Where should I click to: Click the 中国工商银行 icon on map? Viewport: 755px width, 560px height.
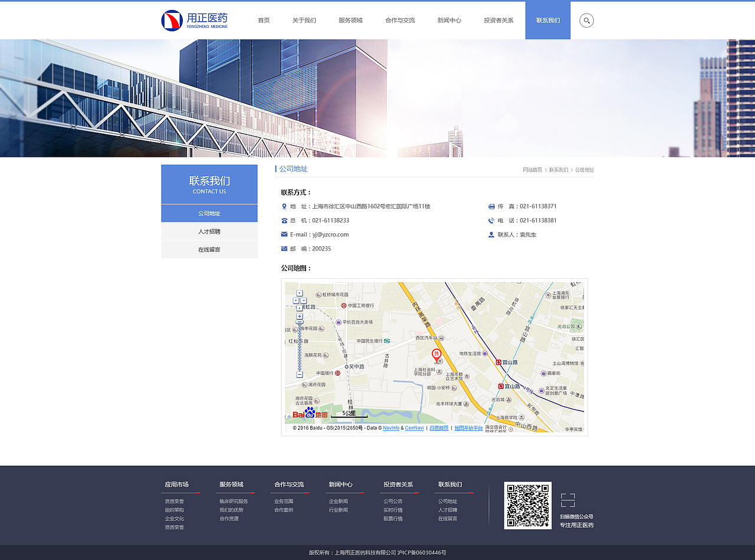(344, 305)
